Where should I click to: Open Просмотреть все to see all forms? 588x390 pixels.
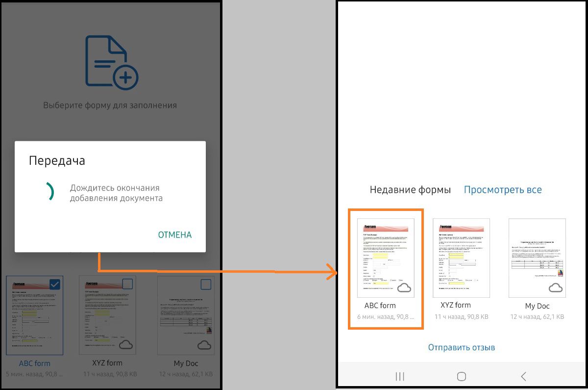coord(503,189)
